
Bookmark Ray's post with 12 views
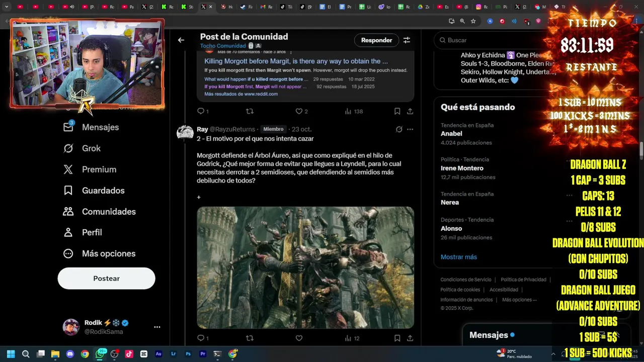(397, 338)
